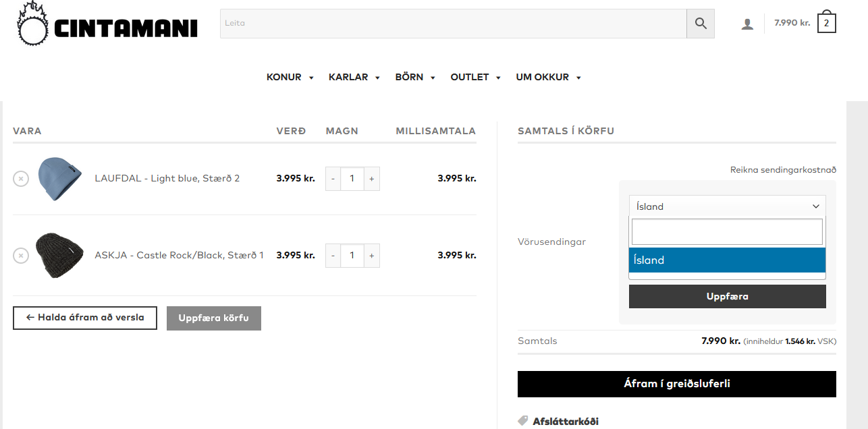Click the magnifying glass search button
The height and width of the screenshot is (429, 868).
pyautogui.click(x=701, y=24)
